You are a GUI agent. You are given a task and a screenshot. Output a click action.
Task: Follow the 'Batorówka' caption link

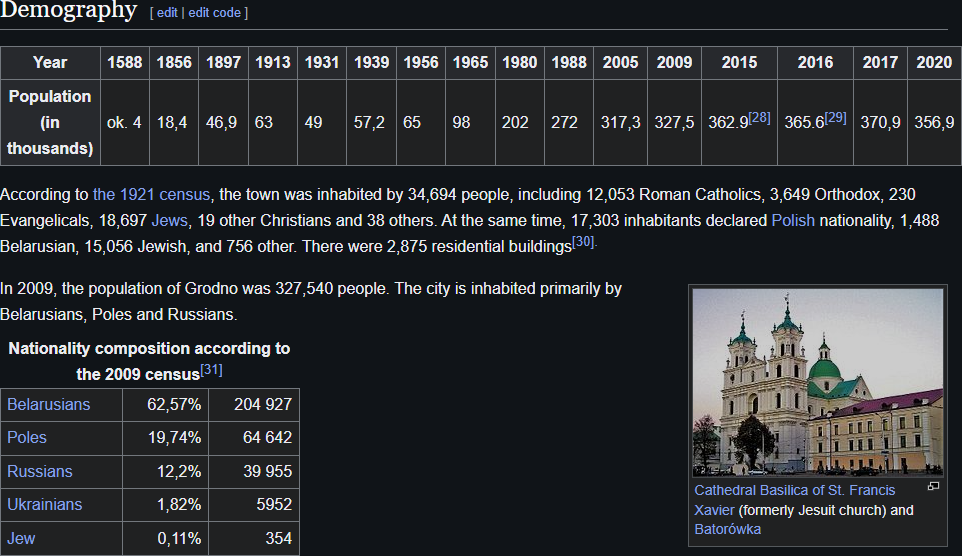click(727, 529)
